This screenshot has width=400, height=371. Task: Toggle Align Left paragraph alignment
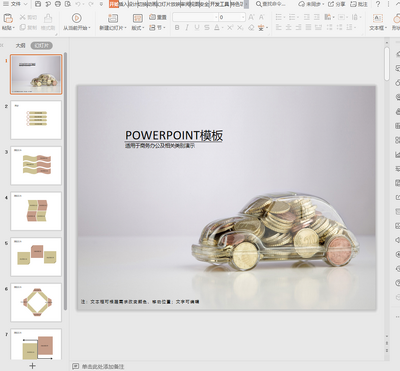tap(279, 28)
